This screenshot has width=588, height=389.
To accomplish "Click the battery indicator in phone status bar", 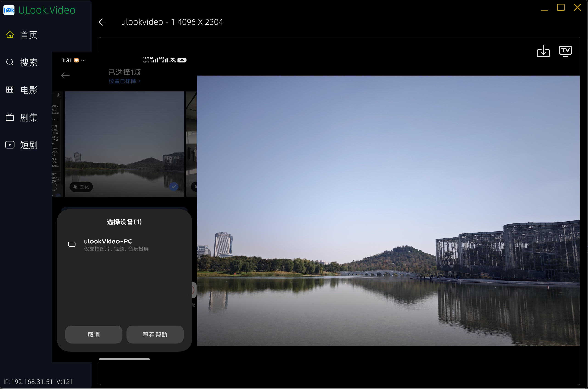I will (x=182, y=60).
